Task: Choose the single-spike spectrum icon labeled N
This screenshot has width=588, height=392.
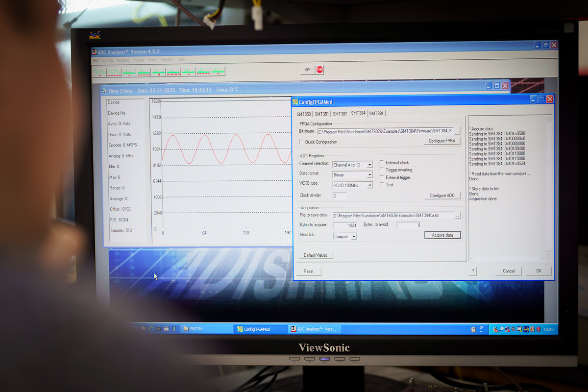Action: pos(158,72)
